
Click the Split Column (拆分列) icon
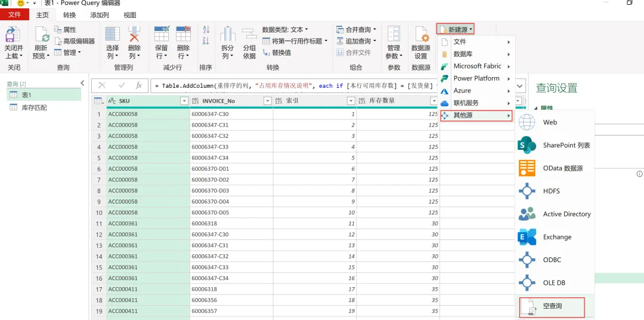(x=228, y=33)
